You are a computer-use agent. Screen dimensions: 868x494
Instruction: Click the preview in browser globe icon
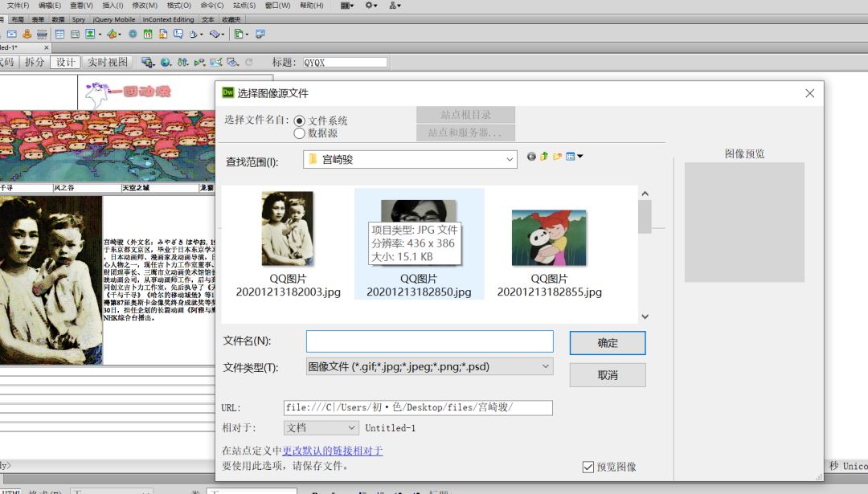(x=166, y=62)
